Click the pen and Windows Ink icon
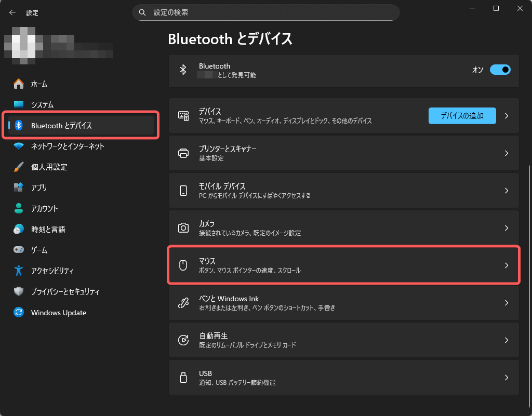Viewport: 532px width, 416px height. coord(183,303)
